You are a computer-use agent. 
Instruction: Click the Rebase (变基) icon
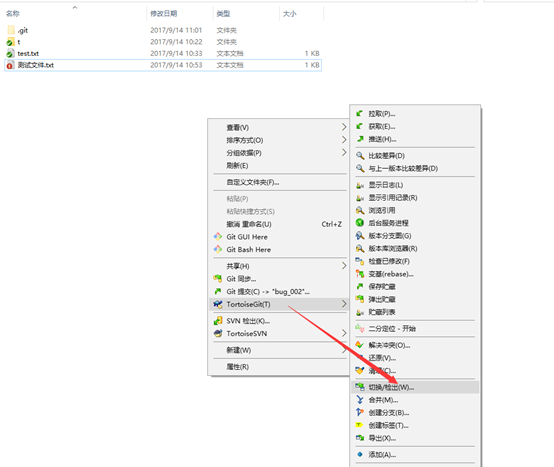tap(360, 274)
